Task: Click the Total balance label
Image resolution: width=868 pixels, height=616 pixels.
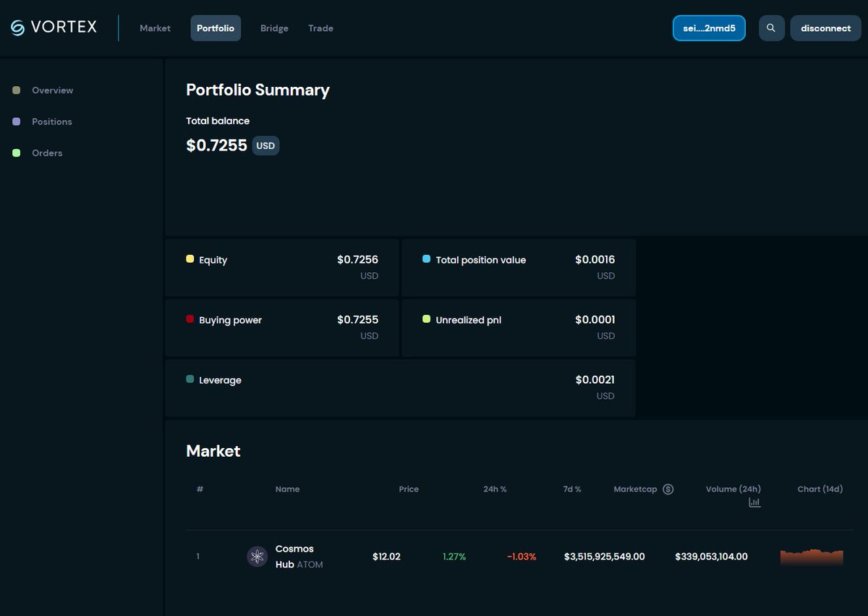Action: [218, 121]
